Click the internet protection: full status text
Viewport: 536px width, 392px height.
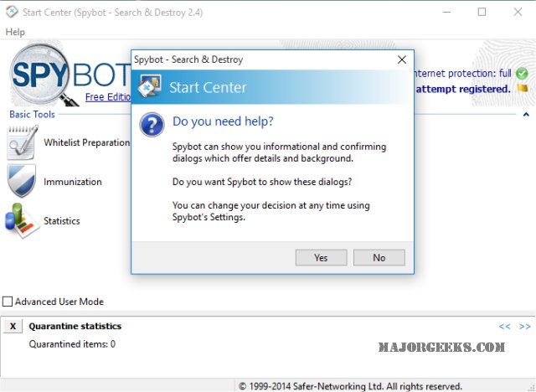point(463,73)
